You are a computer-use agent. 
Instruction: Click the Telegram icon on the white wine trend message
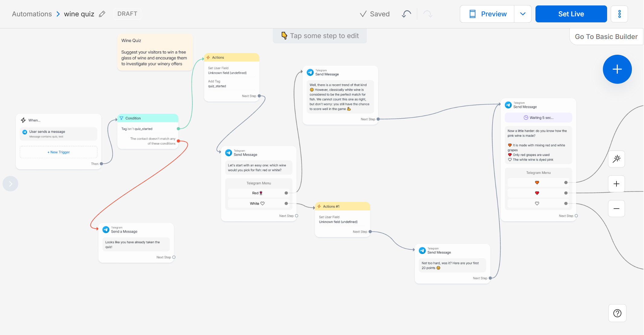click(x=310, y=73)
